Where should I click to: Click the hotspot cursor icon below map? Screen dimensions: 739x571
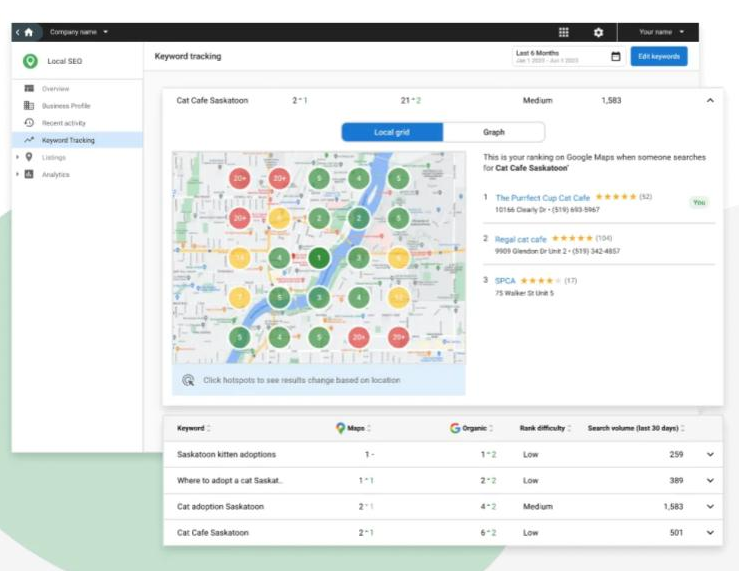pyautogui.click(x=188, y=380)
